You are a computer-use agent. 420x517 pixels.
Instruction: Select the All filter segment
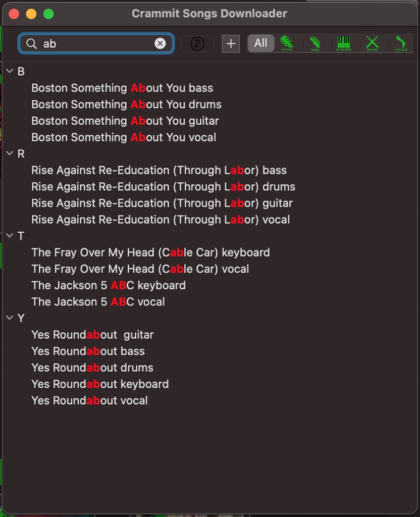[260, 43]
